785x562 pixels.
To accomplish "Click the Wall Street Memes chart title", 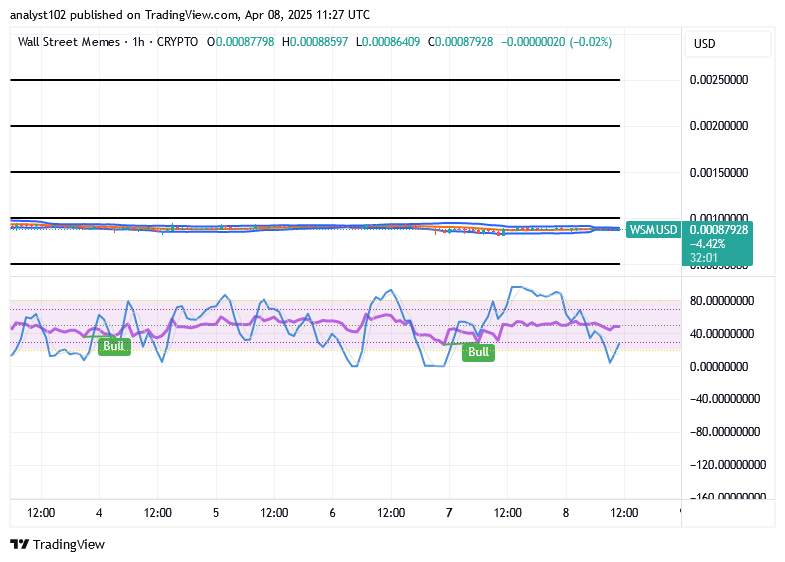I will coord(69,42).
